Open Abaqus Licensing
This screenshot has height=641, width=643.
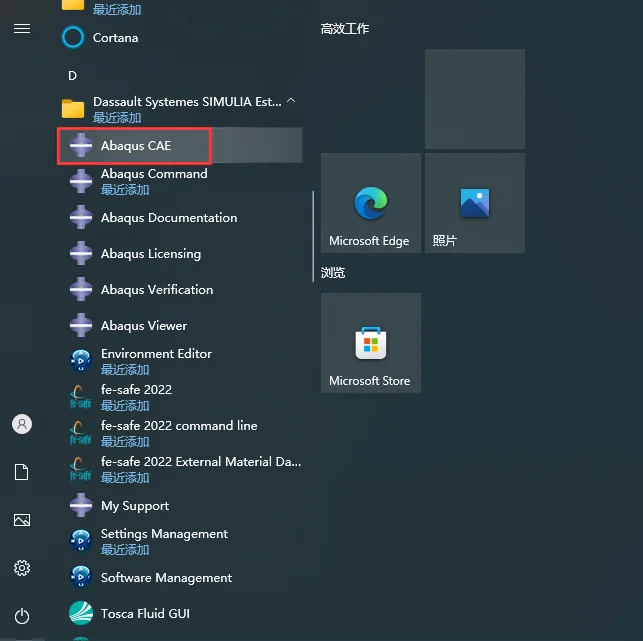click(x=180, y=253)
